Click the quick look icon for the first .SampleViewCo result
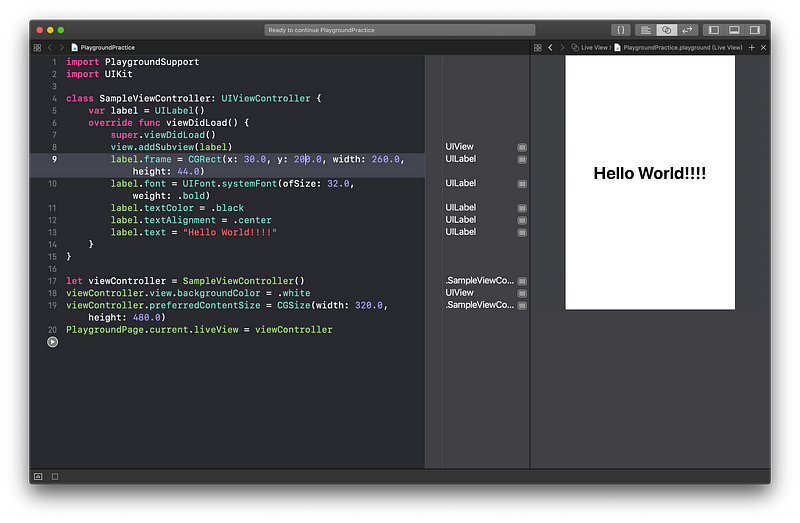This screenshot has width=800, height=523. point(522,281)
